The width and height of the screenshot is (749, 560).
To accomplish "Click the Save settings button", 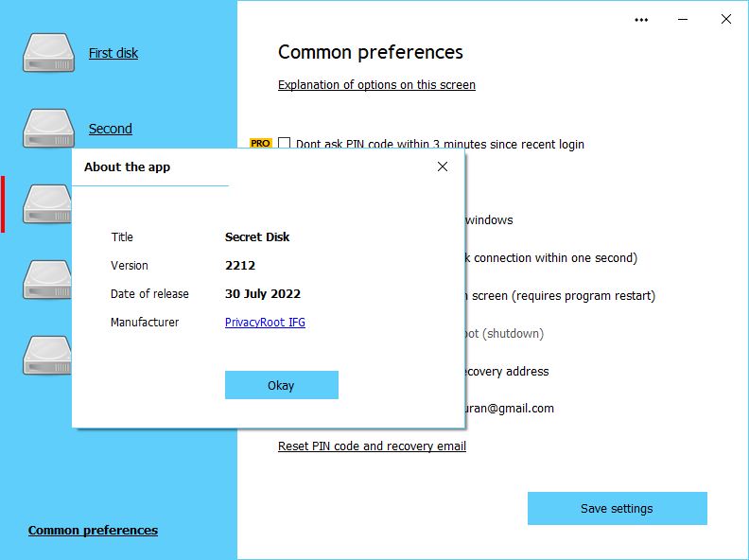I will click(618, 508).
